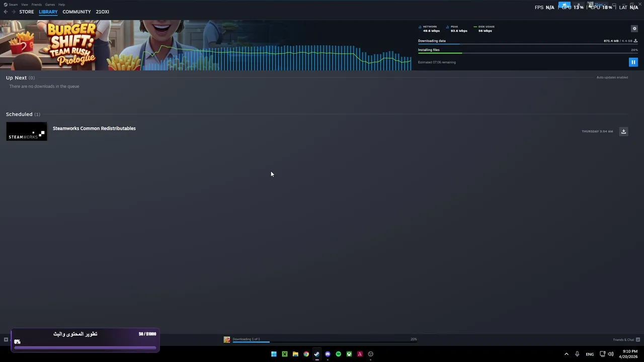The image size is (644, 362).
Task: Click the Up Next section header
Action: pyautogui.click(x=20, y=78)
